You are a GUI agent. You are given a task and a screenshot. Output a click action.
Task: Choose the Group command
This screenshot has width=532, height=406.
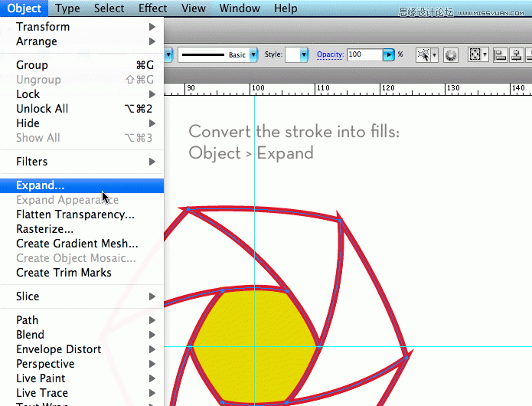click(82, 65)
